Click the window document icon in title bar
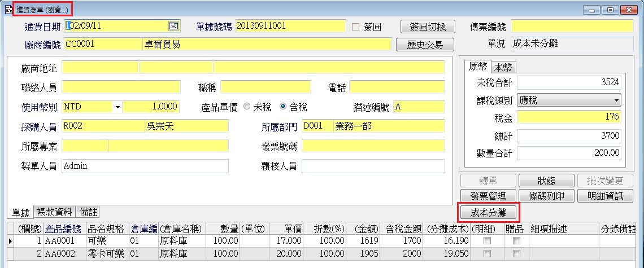Image resolution: width=644 pixels, height=268 pixels. pos(8,10)
